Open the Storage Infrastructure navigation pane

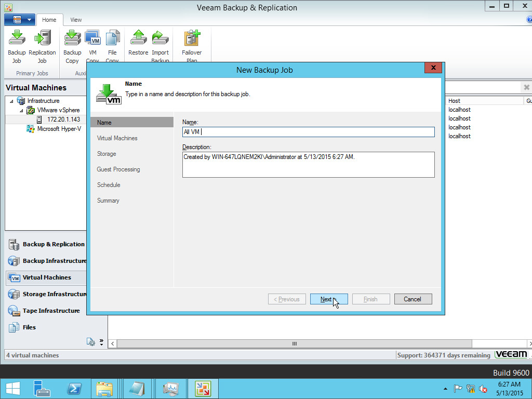pyautogui.click(x=46, y=294)
